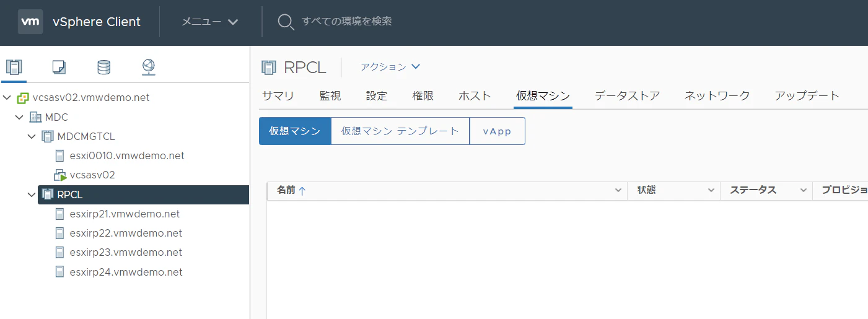Click the すべての環境を検索 search field
Viewport: 868px width, 319px height.
point(347,22)
